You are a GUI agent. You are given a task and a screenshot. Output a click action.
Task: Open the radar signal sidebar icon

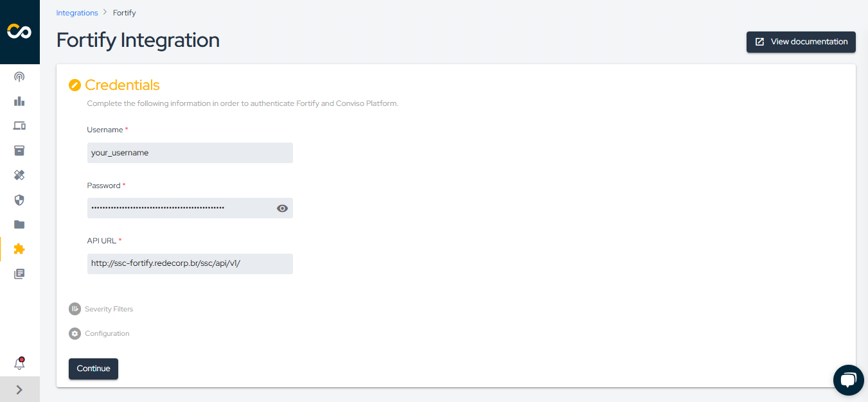click(19, 77)
